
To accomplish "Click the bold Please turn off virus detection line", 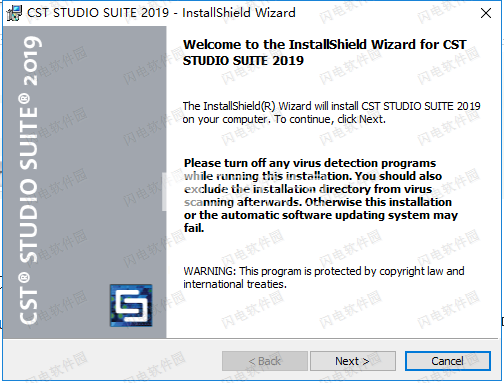I will 310,163.
